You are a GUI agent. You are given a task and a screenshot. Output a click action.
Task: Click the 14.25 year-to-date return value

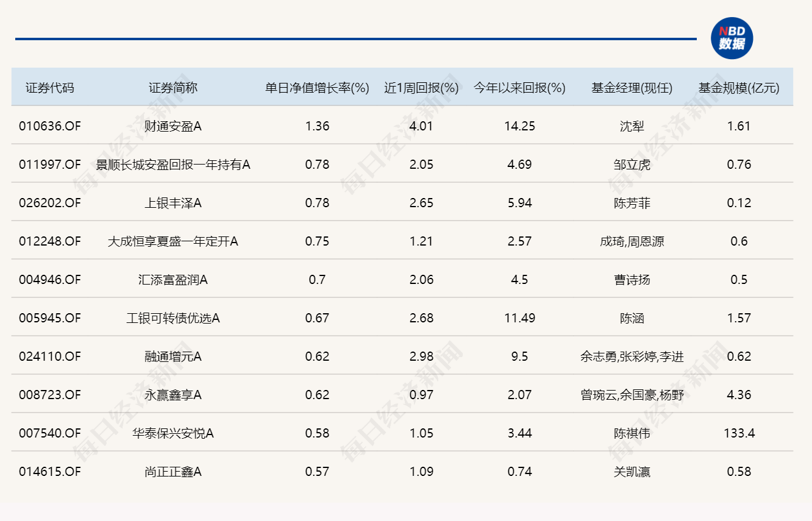[519, 126]
